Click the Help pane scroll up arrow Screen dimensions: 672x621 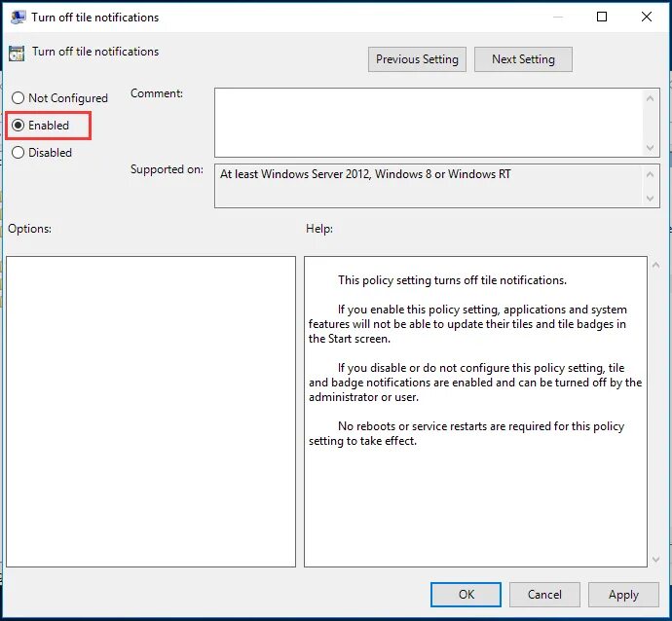[655, 265]
